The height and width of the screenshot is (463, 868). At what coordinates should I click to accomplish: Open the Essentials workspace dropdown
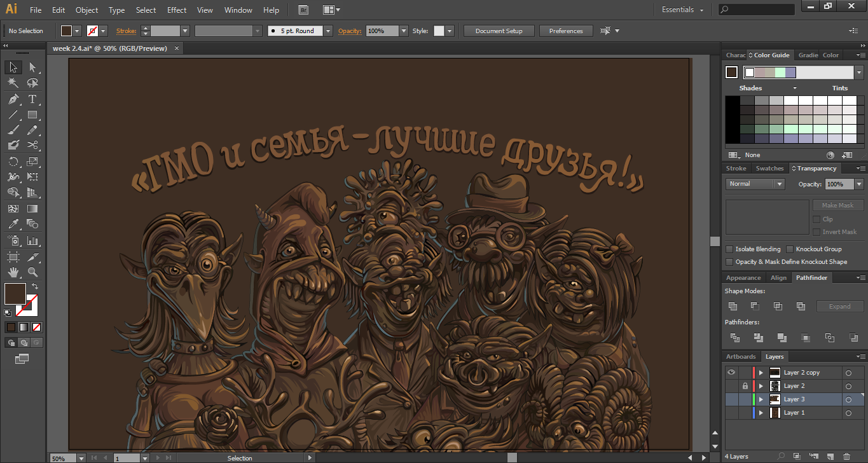tap(683, 10)
